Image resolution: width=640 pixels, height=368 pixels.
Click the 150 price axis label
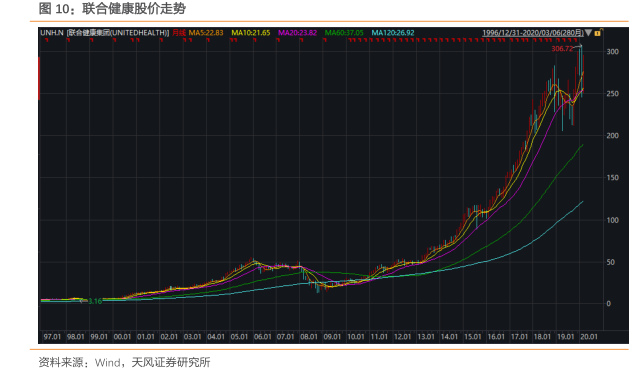[613, 177]
